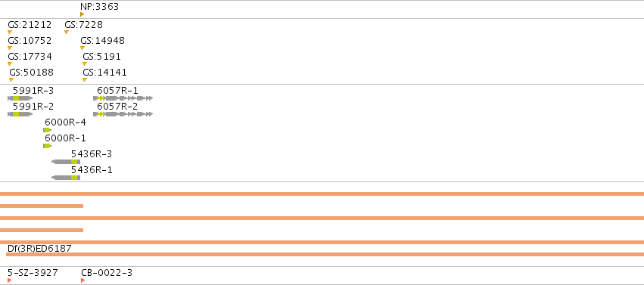Click the 5-SZ-3927 red arrow marker

[x=9, y=280]
